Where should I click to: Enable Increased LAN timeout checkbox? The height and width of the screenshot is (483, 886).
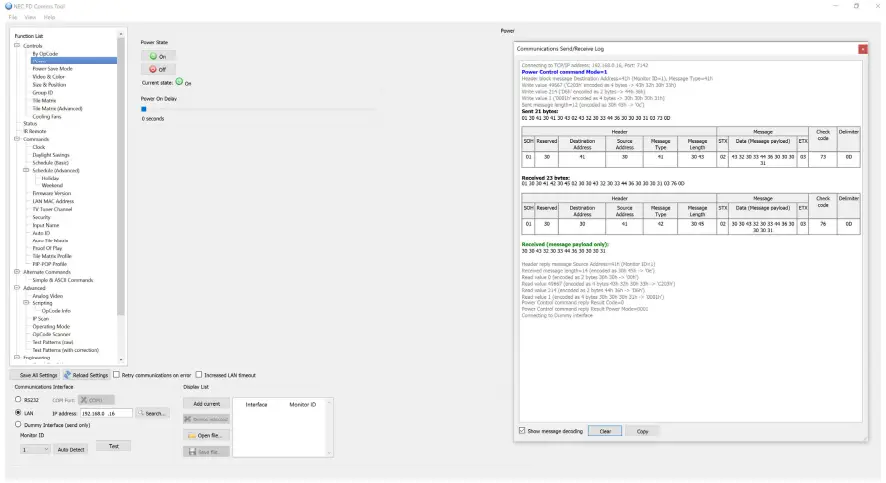pos(199,375)
